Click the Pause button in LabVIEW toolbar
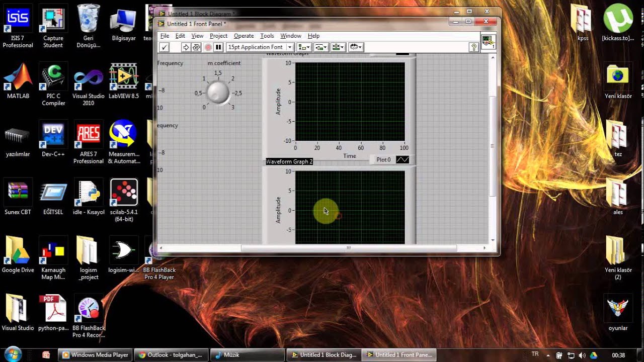 click(218, 47)
